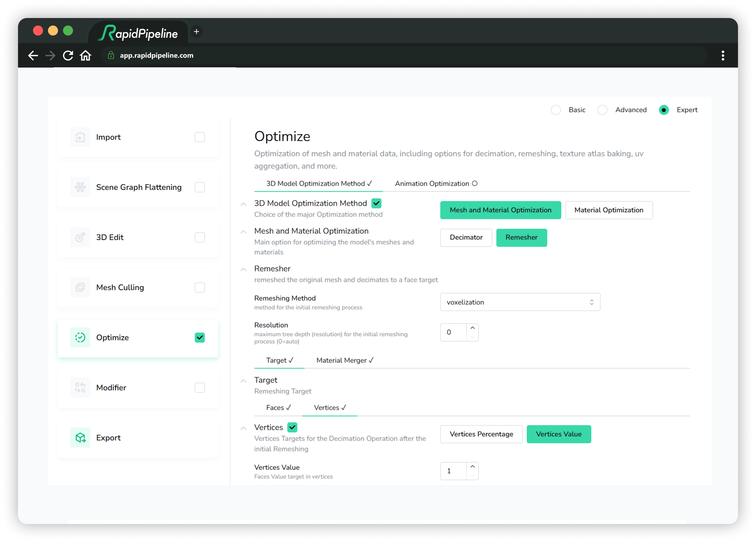Screen dimensions: 756x542
Task: Select the Material Optimization button
Action: coord(609,210)
